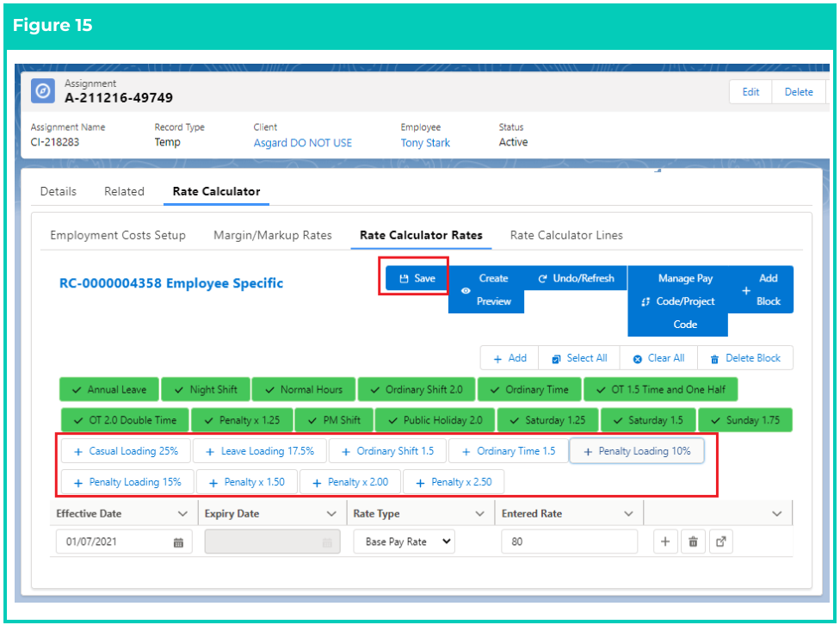Click Edit assignment button
Screen dimensions: 840x625
pyautogui.click(x=750, y=91)
